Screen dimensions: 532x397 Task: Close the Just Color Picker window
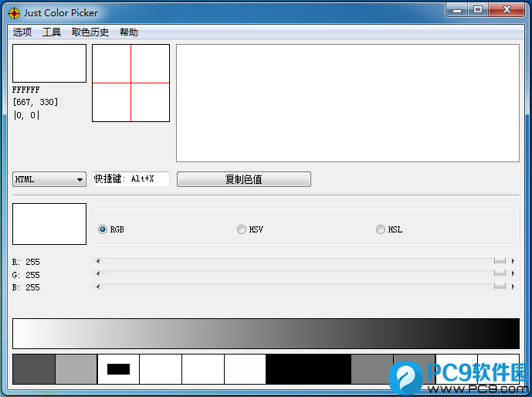pos(507,10)
